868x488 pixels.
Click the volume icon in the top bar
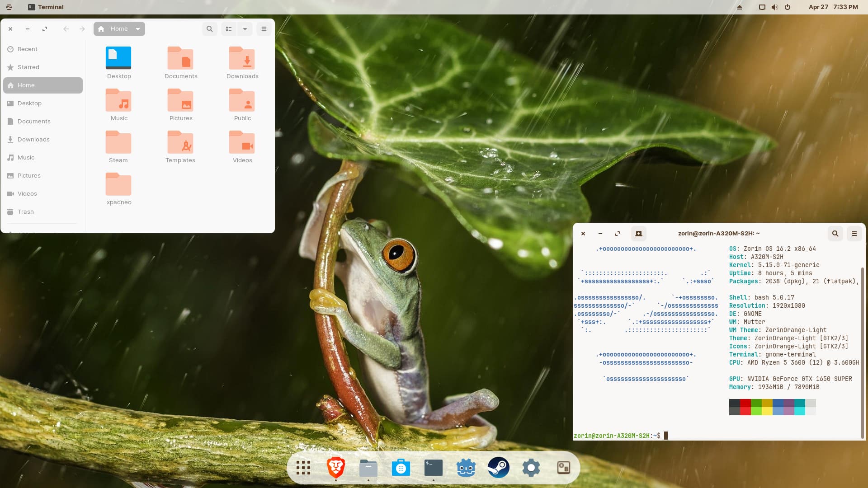tap(774, 7)
